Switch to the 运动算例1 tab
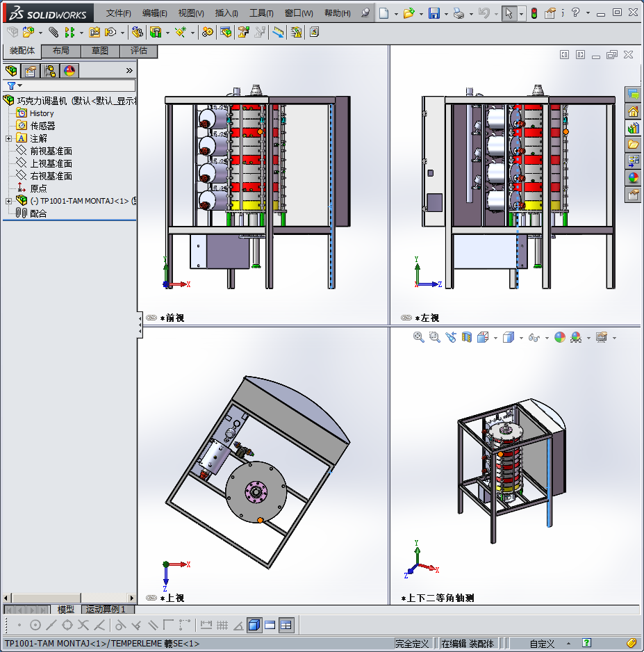 (106, 609)
